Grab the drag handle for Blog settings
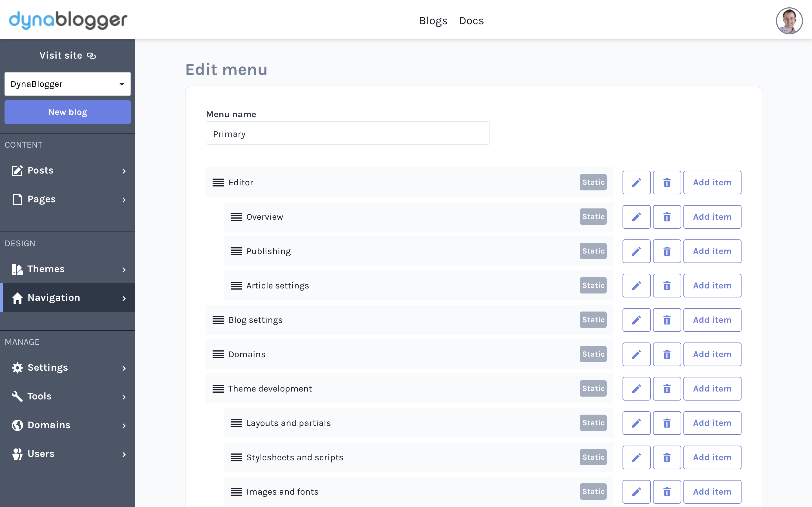Viewport: 812px width, 507px height. coord(218,320)
